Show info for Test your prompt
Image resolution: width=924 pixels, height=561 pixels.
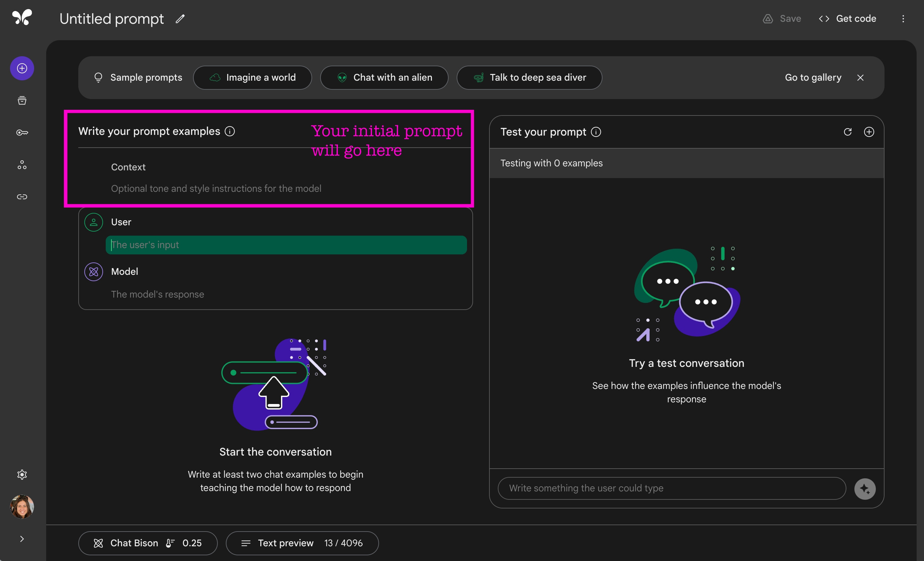[596, 132]
